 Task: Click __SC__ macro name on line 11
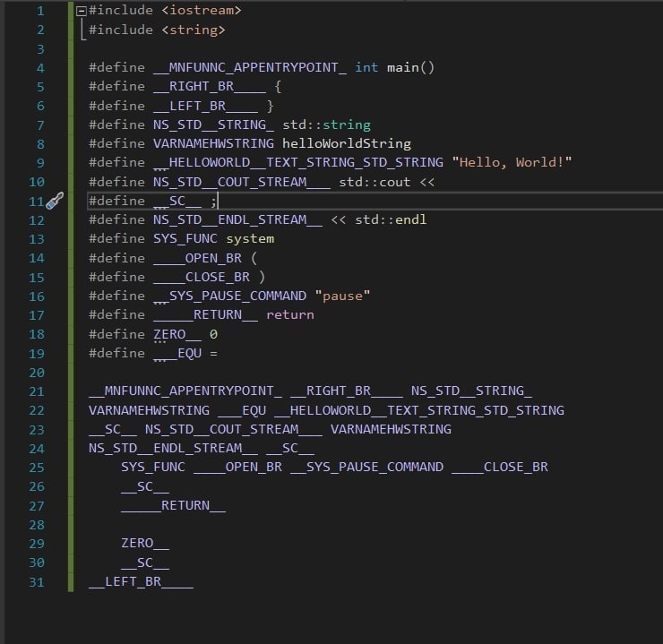click(177, 201)
